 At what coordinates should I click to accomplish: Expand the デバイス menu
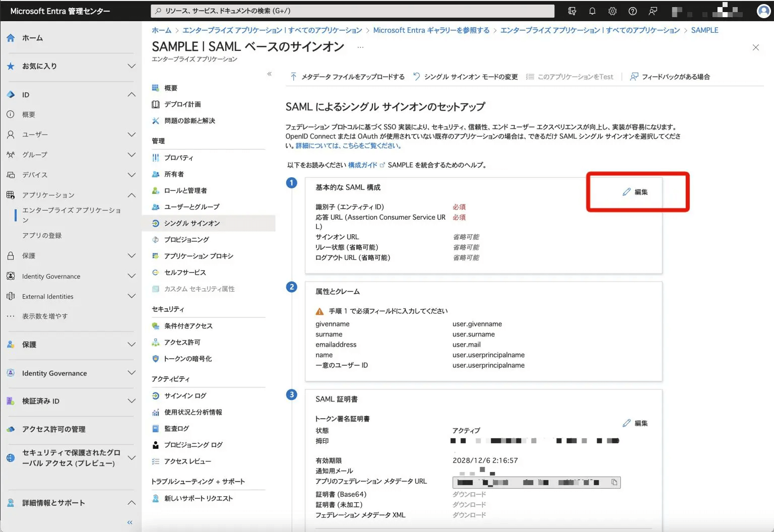tap(132, 175)
